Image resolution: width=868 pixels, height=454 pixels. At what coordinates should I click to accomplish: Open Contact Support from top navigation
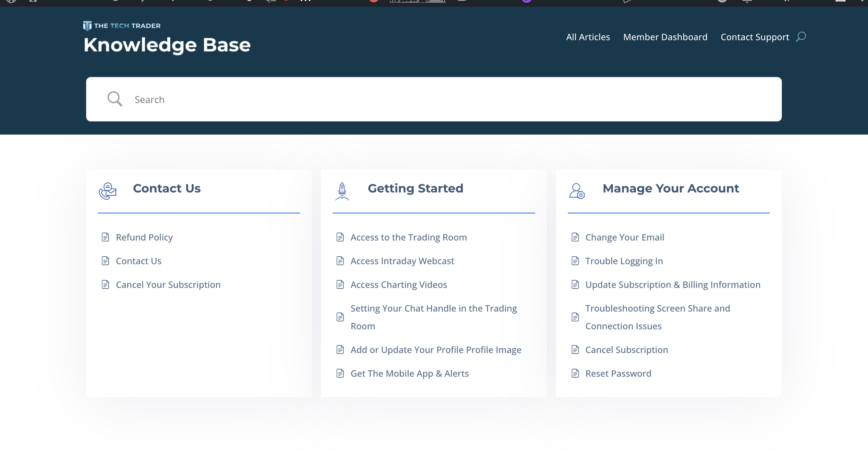point(754,37)
